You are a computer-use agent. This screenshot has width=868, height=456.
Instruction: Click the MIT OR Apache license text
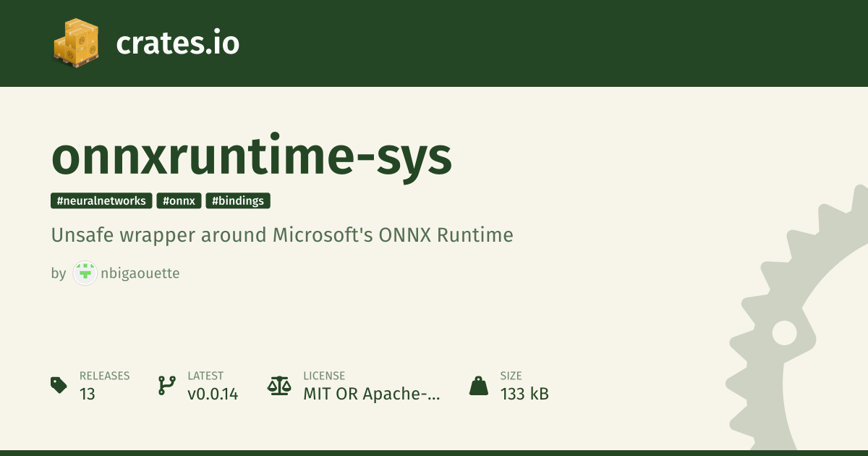[x=371, y=394]
